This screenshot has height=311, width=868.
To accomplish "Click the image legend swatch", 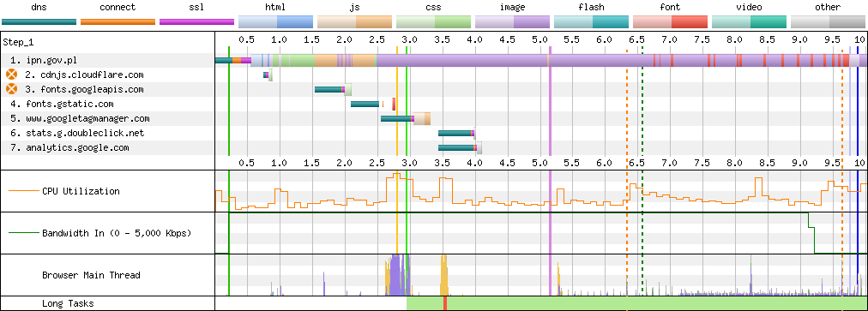I will coord(512,21).
